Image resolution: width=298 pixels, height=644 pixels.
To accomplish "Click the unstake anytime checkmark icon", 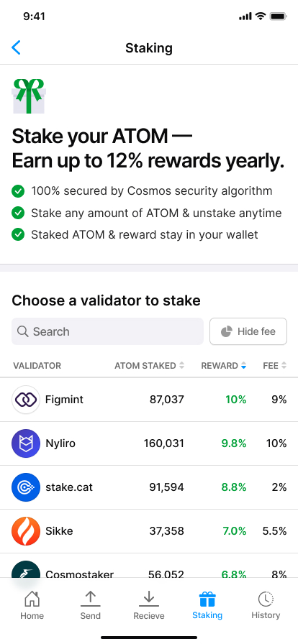I will [x=18, y=213].
